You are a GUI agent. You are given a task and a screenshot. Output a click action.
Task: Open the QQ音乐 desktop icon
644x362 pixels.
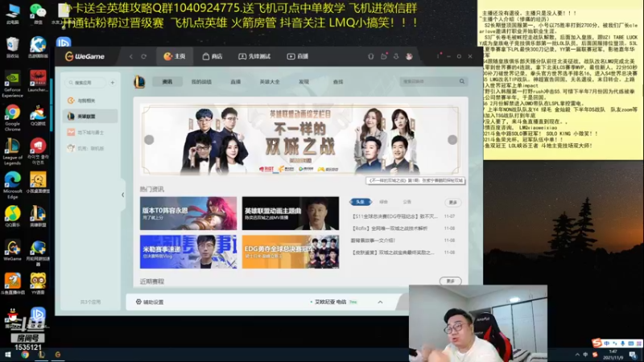pyautogui.click(x=12, y=216)
